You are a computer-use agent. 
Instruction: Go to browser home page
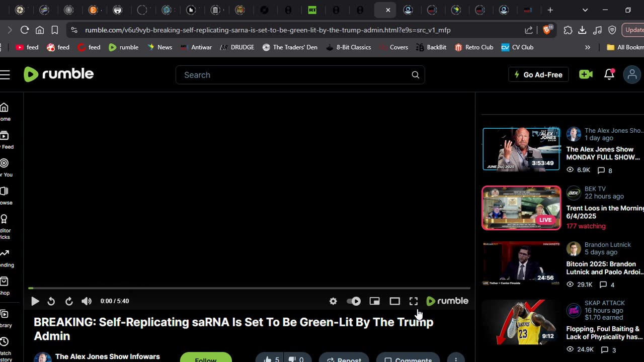[x=40, y=30]
